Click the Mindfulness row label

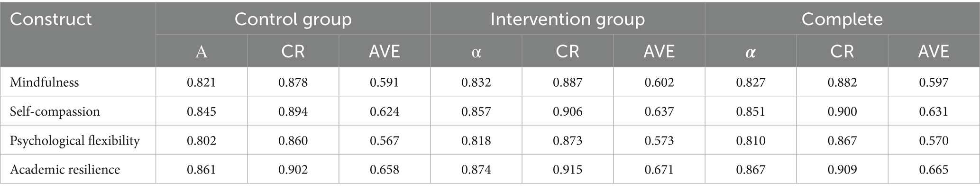pyautogui.click(x=45, y=82)
